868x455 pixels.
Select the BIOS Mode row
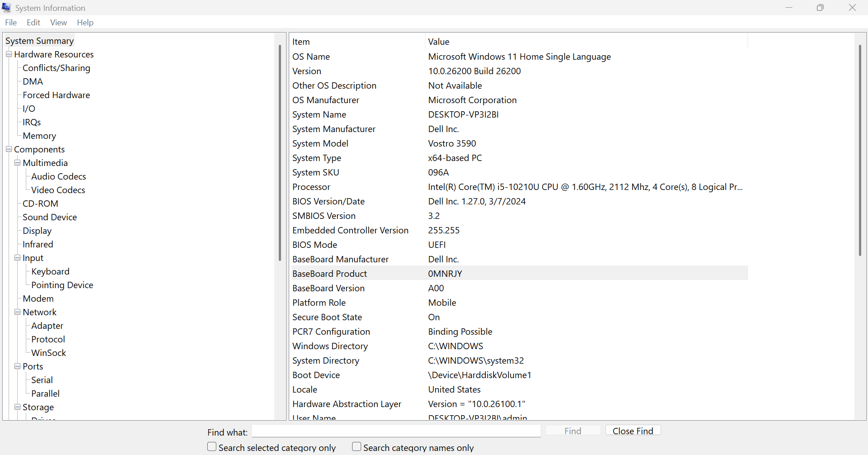pos(519,245)
